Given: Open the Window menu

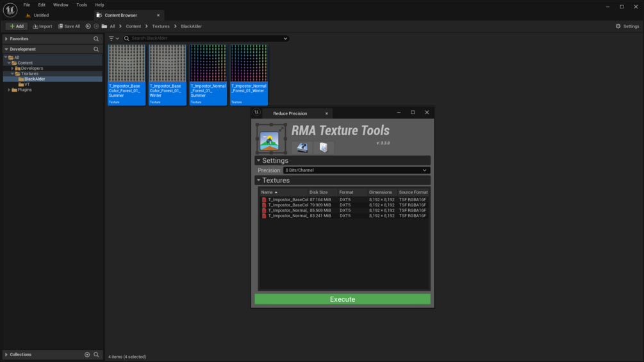Looking at the screenshot, I should pyautogui.click(x=61, y=5).
